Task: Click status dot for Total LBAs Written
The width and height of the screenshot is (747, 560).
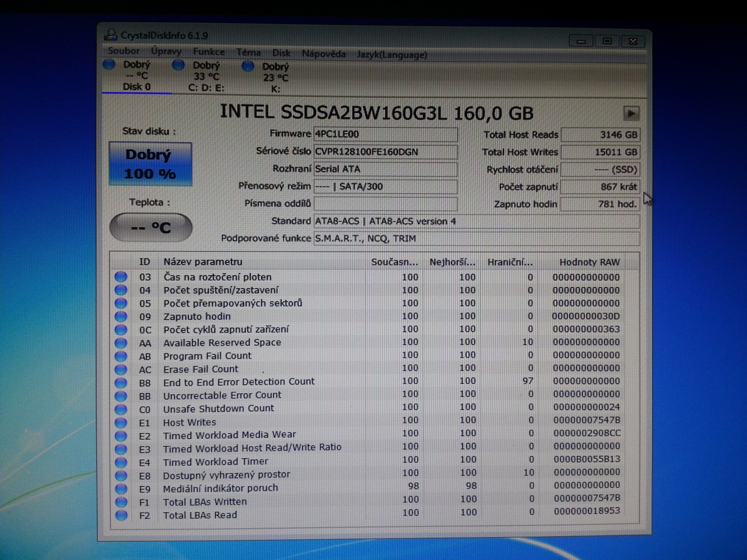Action: pos(121,502)
